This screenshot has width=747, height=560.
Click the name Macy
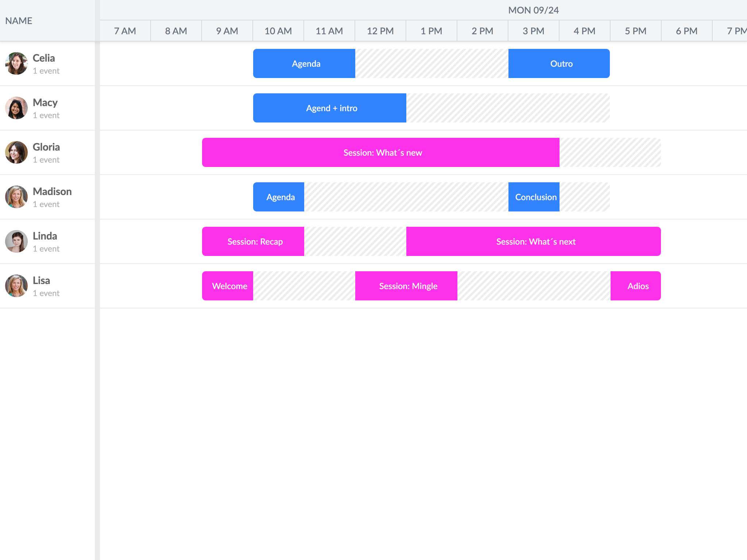coord(45,103)
